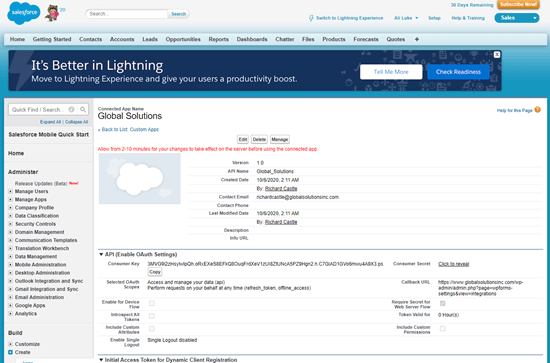550x363 pixels.
Task: Click the Manage button
Action: (x=280, y=140)
